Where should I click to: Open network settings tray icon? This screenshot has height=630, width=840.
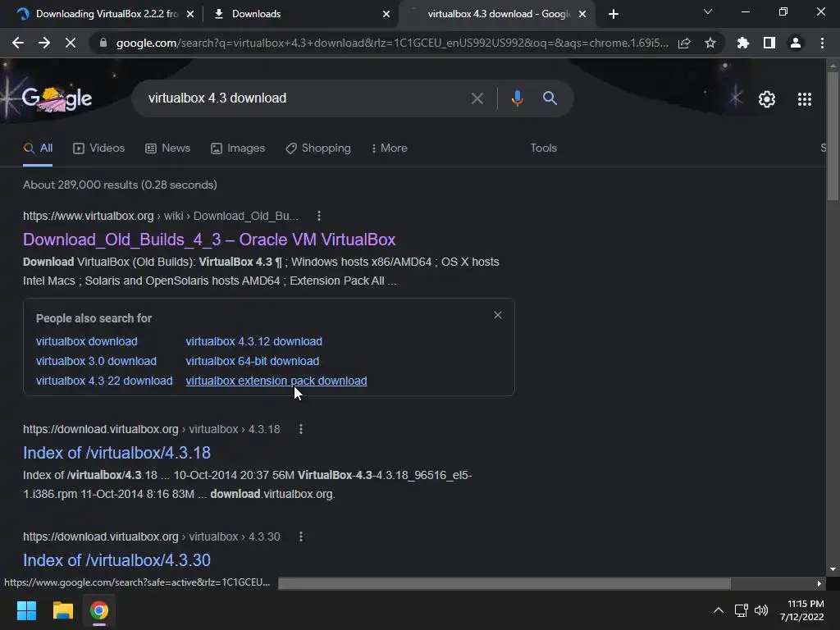pos(742,610)
